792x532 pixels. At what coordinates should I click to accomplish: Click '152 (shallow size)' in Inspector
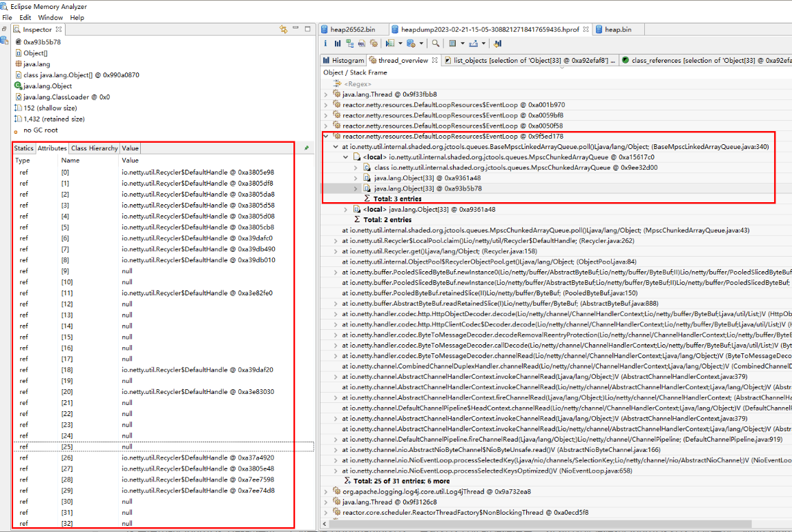pyautogui.click(x=50, y=108)
